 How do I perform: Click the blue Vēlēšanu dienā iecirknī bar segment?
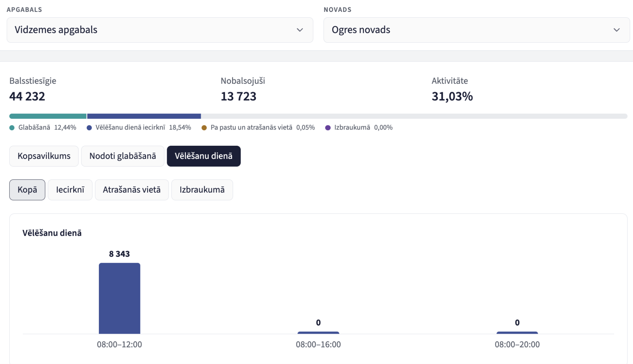(x=144, y=116)
